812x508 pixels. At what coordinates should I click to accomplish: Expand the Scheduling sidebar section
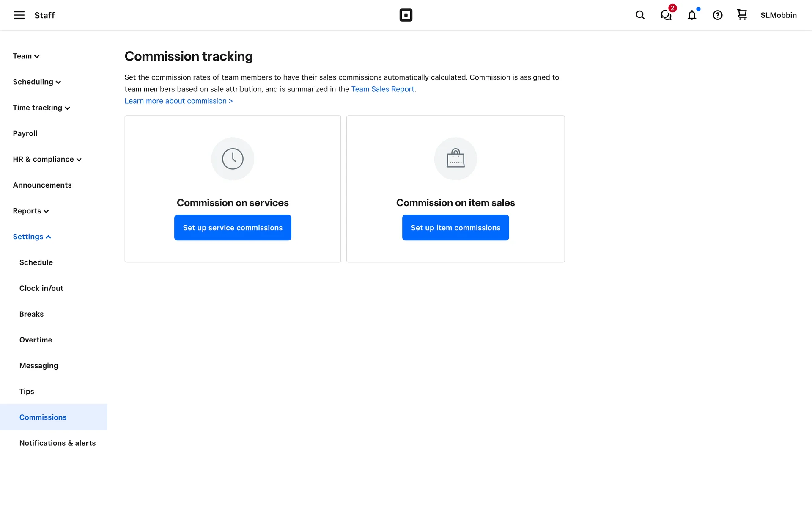coord(37,82)
